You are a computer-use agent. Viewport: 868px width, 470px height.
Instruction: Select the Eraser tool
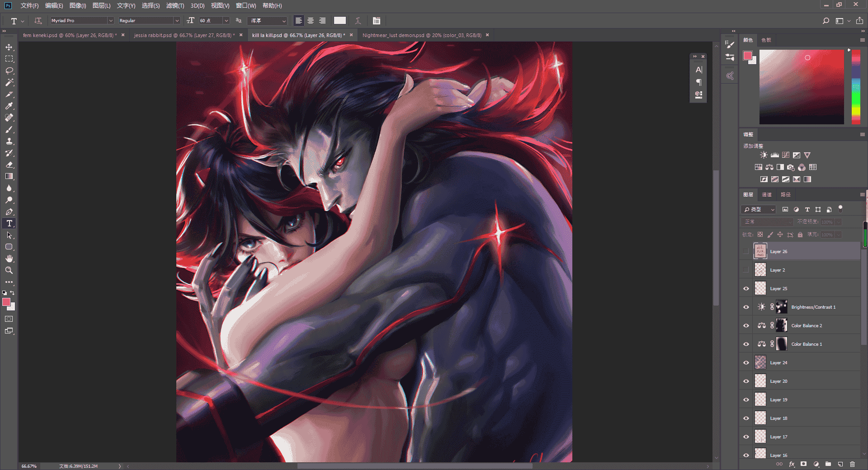coord(9,164)
